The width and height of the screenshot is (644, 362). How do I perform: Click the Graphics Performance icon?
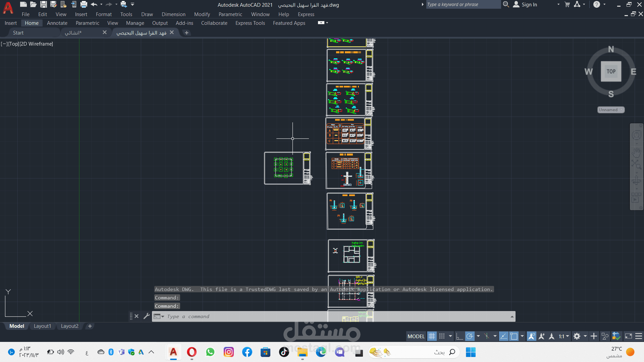pos(616,336)
